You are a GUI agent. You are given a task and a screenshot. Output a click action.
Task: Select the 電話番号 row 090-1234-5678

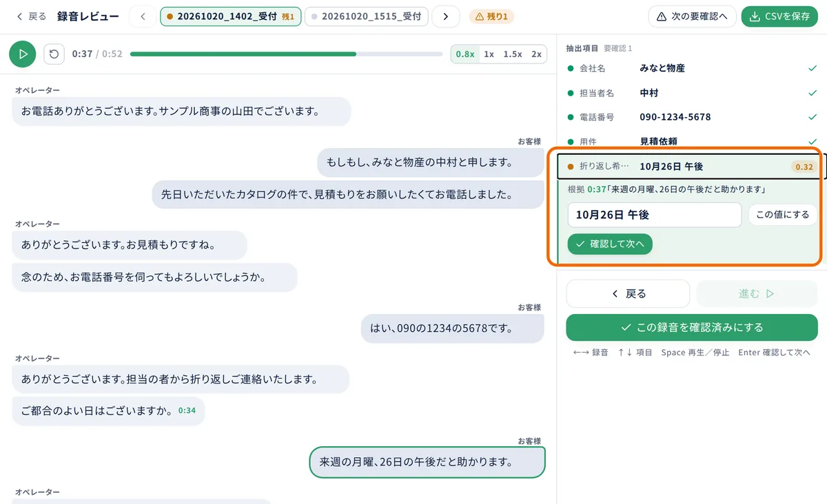[692, 117]
